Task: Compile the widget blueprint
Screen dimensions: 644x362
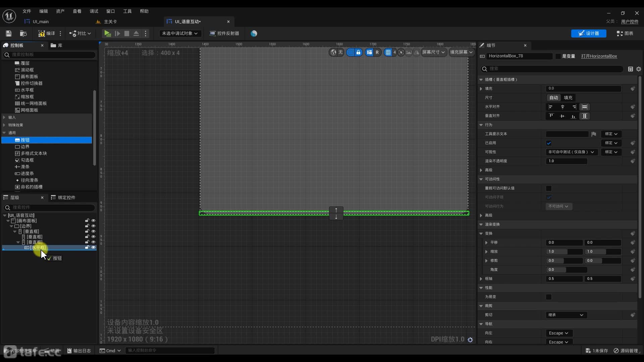Action: click(x=47, y=33)
